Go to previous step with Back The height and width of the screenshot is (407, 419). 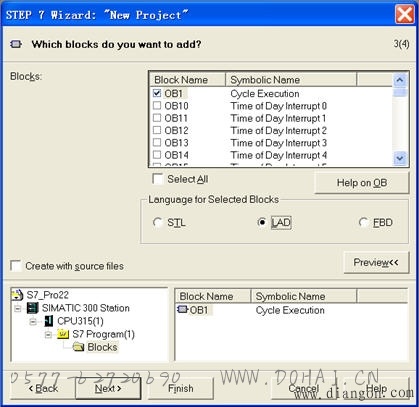(x=43, y=388)
